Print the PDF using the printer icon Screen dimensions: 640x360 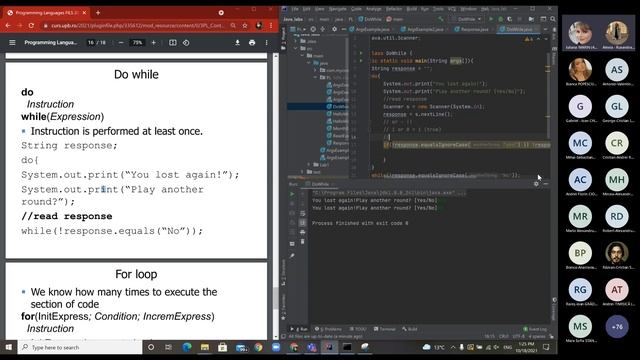tap(252, 42)
